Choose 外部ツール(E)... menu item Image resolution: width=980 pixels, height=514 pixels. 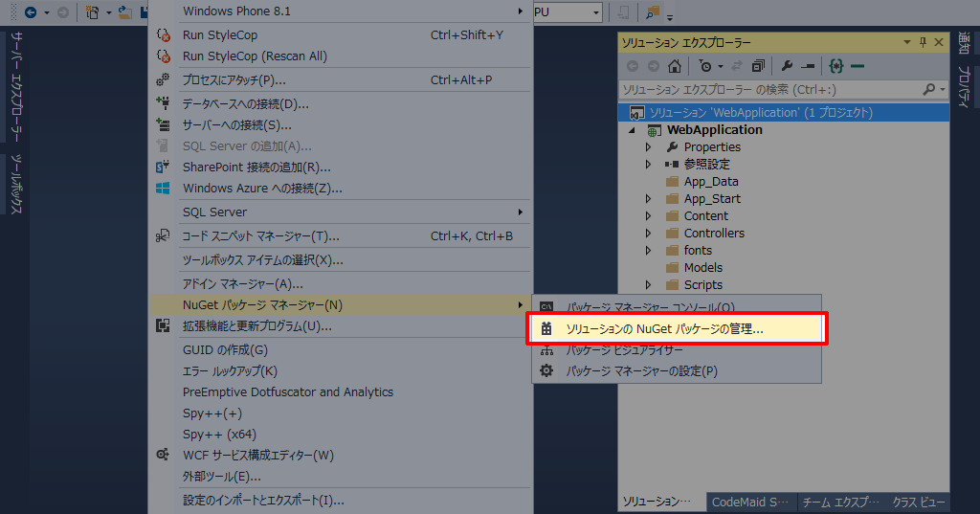click(340, 477)
